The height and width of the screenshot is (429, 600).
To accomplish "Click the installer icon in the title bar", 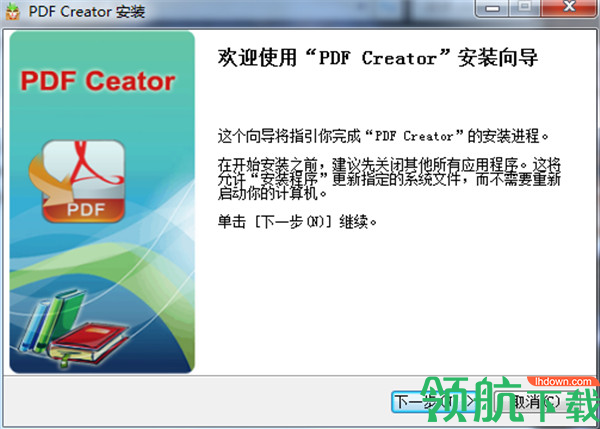I will [13, 11].
